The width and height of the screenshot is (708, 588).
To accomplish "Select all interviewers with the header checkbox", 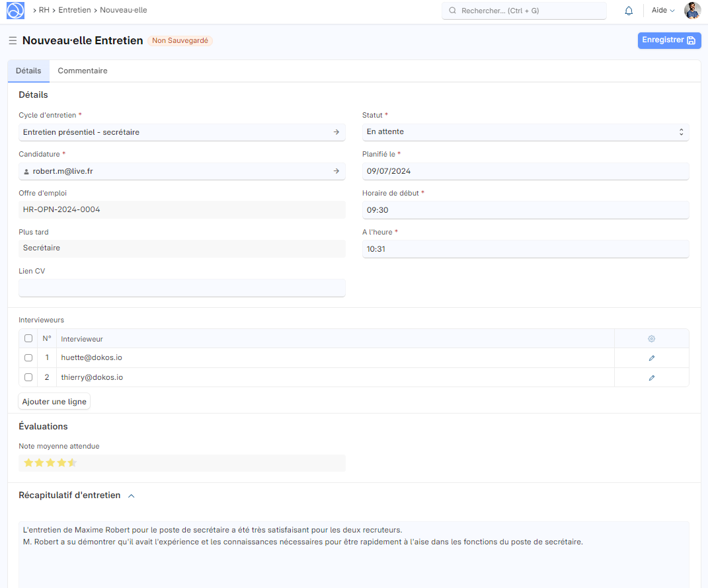I will coord(28,338).
